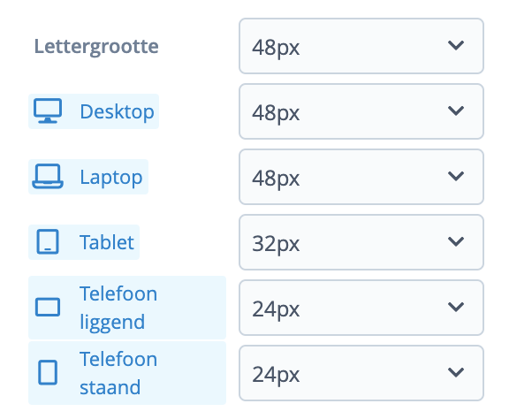Screen dimensions: 532x419
Task: Click the chevron arrow in the Tablet dropdown
Action: click(x=456, y=241)
